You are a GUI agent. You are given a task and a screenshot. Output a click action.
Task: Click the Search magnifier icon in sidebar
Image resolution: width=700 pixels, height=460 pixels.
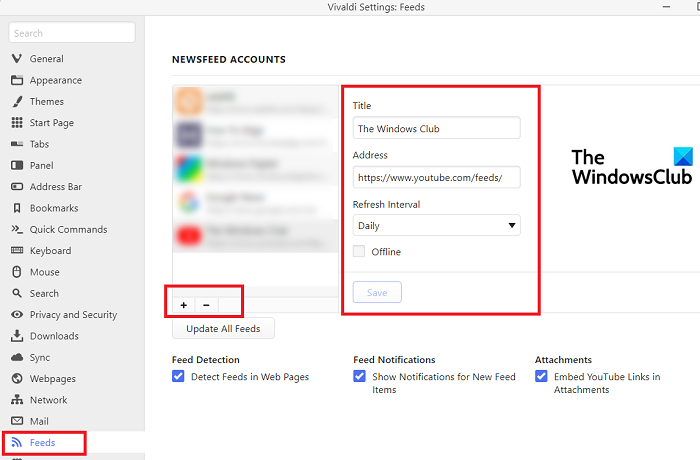(x=17, y=293)
